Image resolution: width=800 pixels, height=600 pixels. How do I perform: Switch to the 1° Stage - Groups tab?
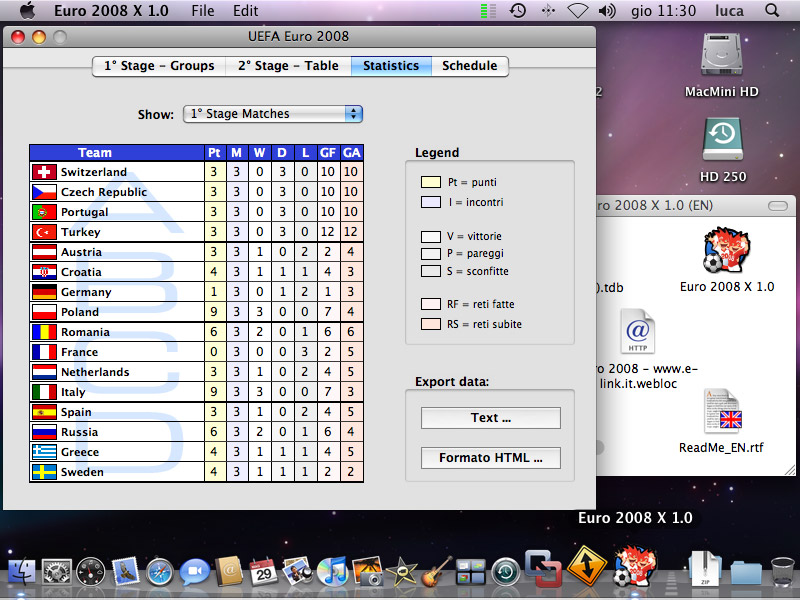tap(159, 66)
